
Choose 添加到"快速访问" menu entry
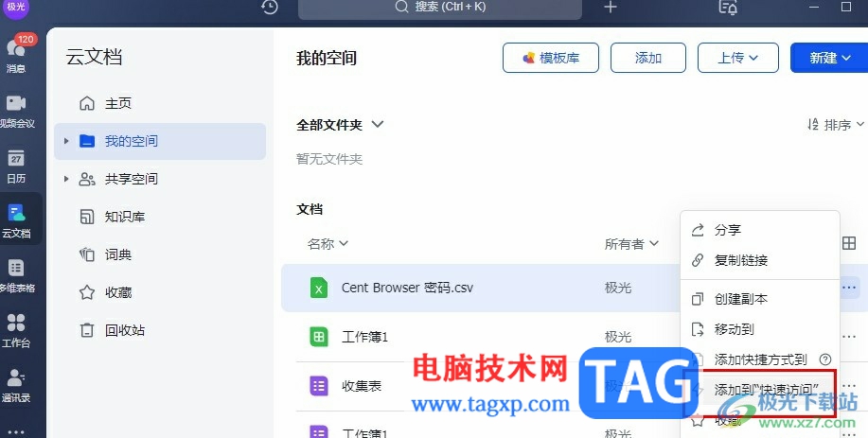(759, 390)
